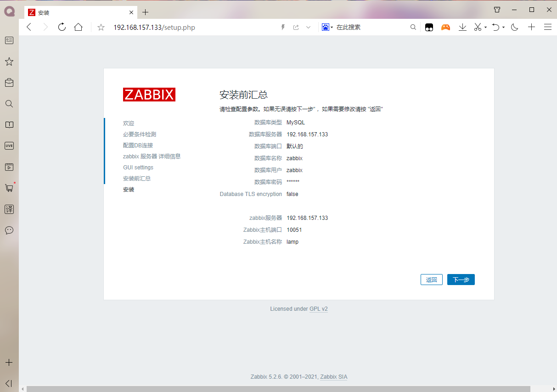Click the 默认的 database port value
This screenshot has width=557, height=392.
295,146
